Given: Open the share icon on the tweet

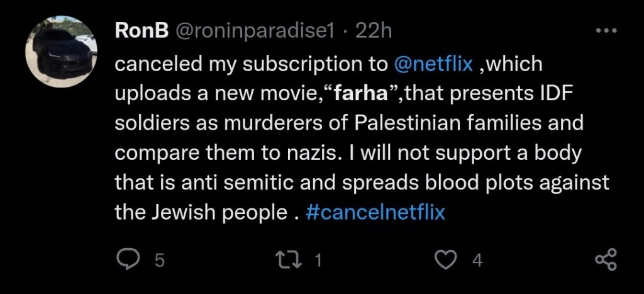Looking at the screenshot, I should tap(606, 259).
